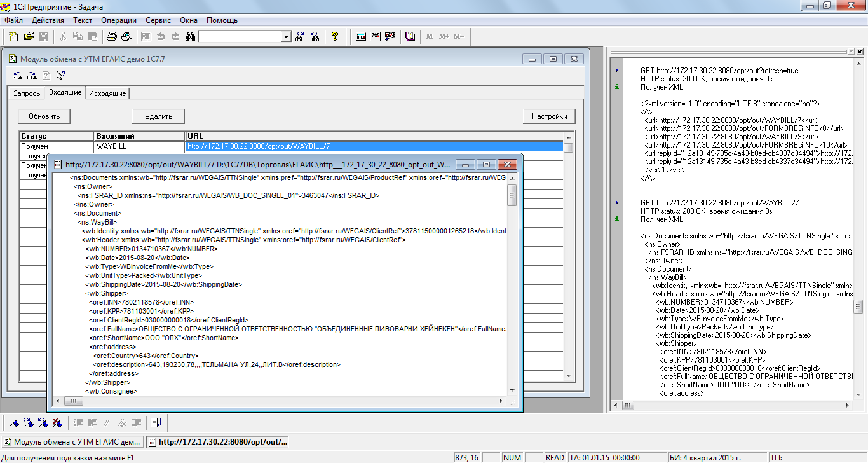The height and width of the screenshot is (463, 868).
Task: Click the binoculars Find icon
Action: click(190, 36)
